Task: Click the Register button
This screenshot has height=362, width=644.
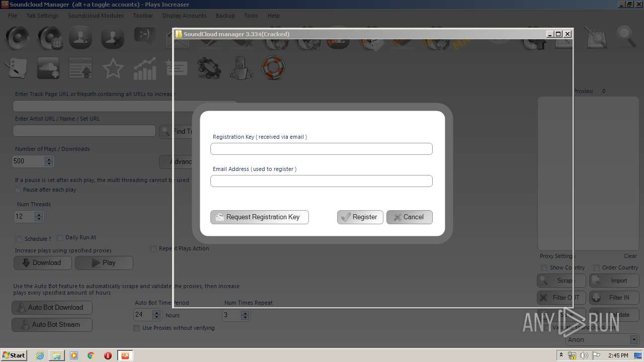Action: tap(360, 217)
